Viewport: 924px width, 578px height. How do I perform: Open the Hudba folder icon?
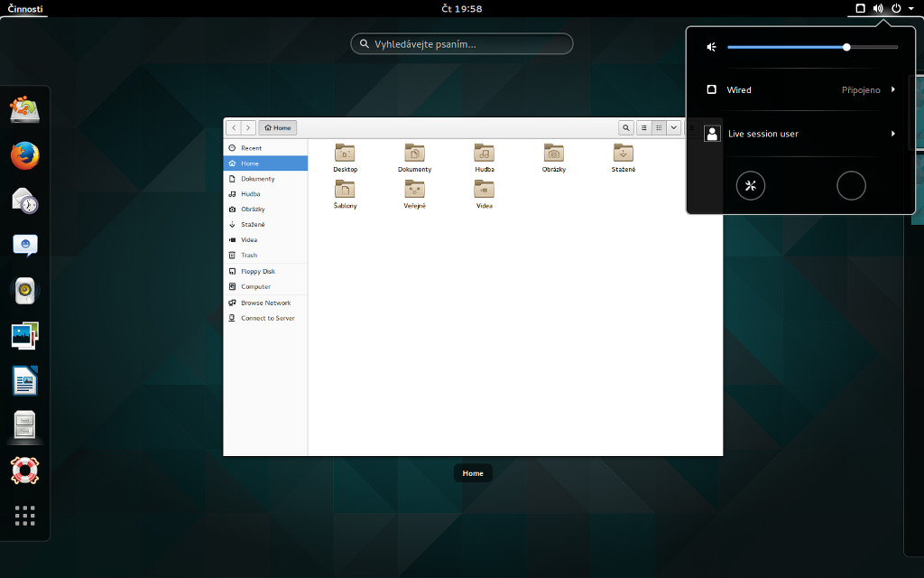484,157
